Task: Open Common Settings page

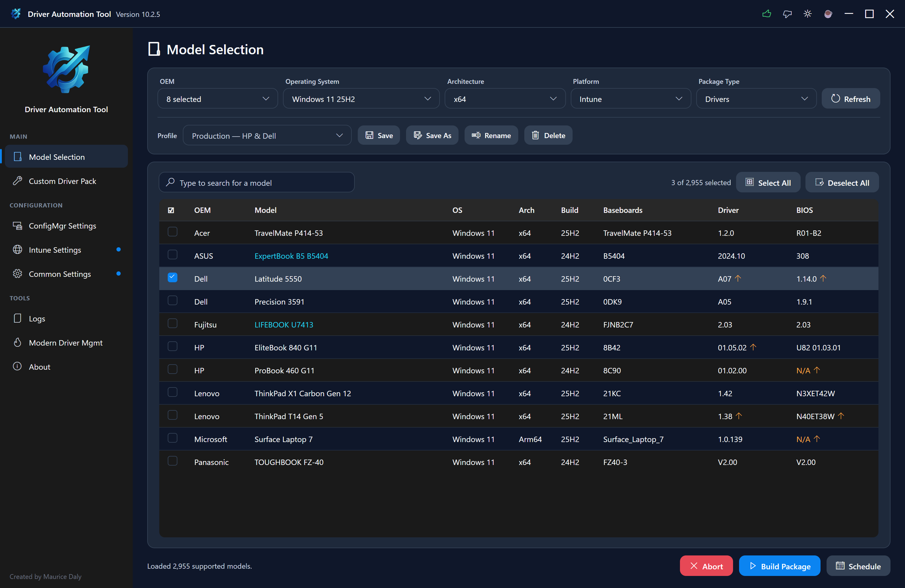Action: [66, 274]
